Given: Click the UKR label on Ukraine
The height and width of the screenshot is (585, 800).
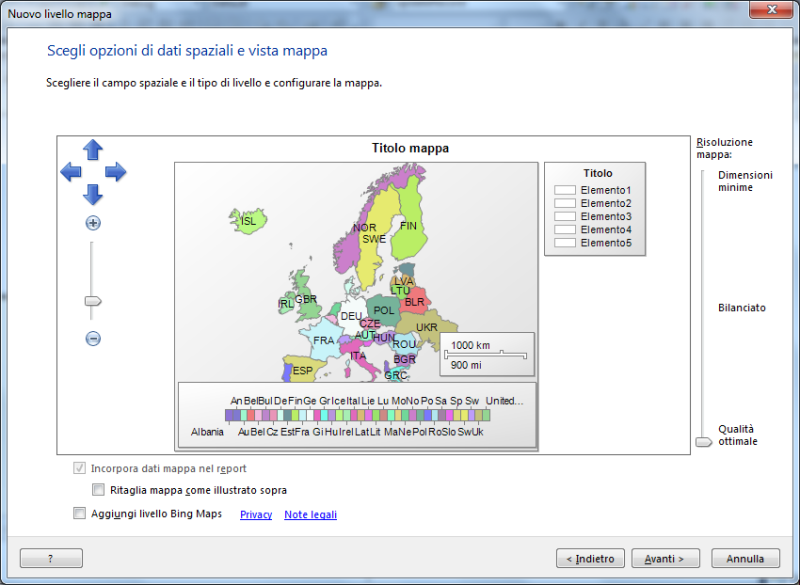Looking at the screenshot, I should [x=427, y=327].
